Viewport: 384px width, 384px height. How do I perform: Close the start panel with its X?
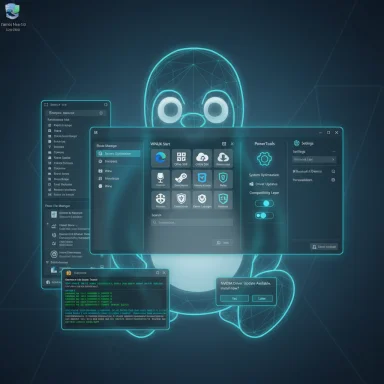click(x=232, y=144)
